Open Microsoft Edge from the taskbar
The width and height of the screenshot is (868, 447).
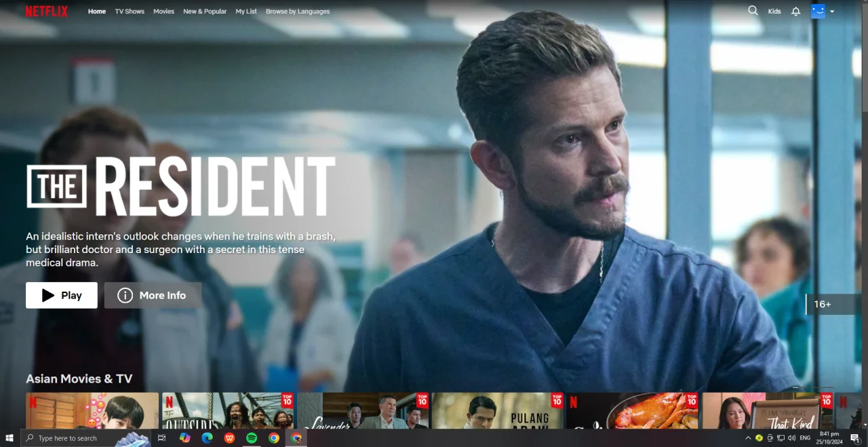[207, 438]
